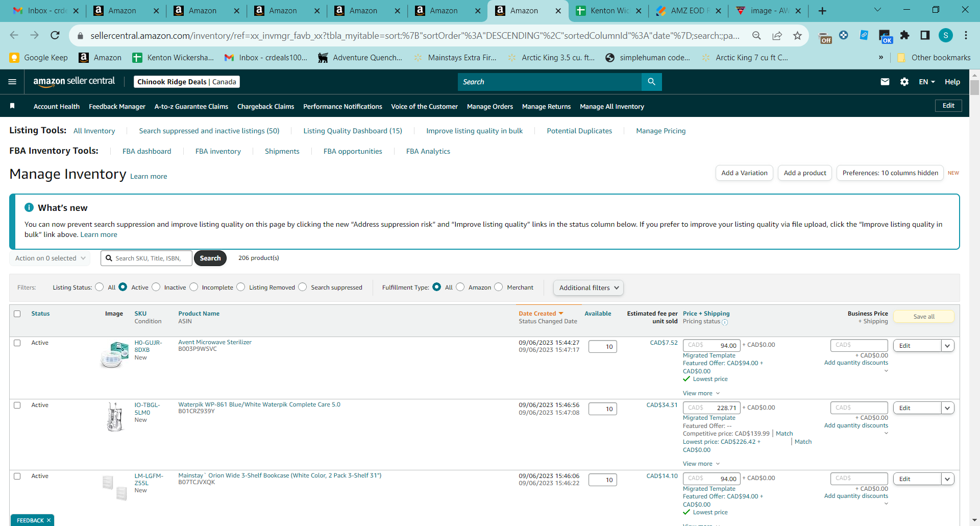Viewport: 980px width, 526px height.
Task: Click the extension icon labeled OK
Action: (x=885, y=37)
